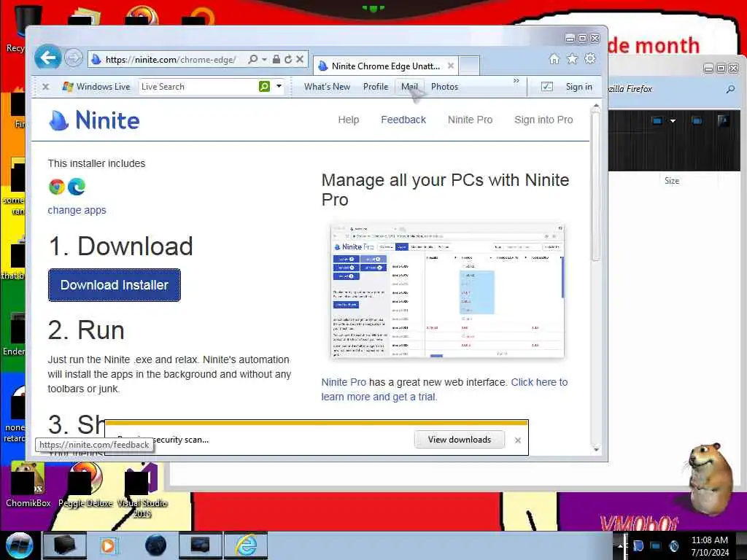Image resolution: width=747 pixels, height=560 pixels.
Task: Click the green Live Search button
Action: tap(264, 86)
